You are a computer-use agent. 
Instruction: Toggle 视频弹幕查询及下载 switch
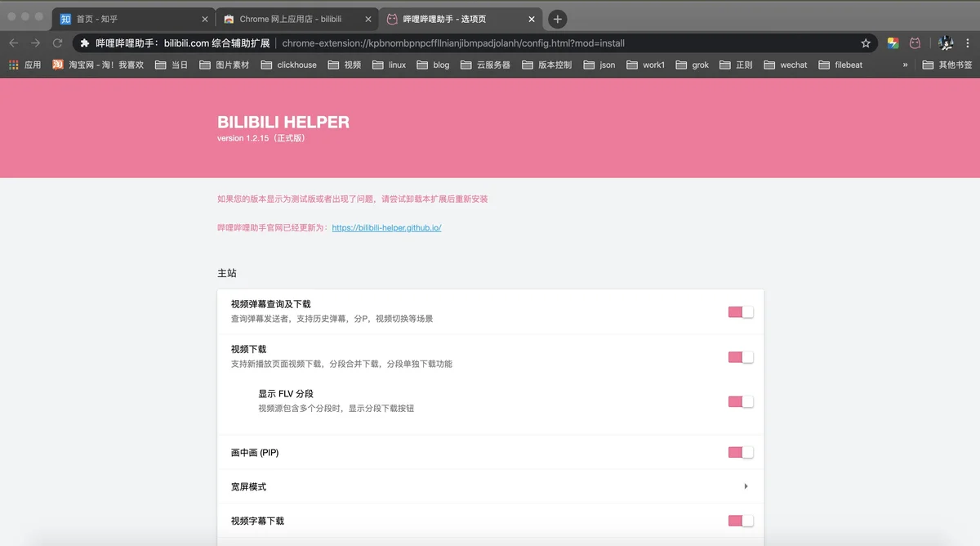point(741,312)
